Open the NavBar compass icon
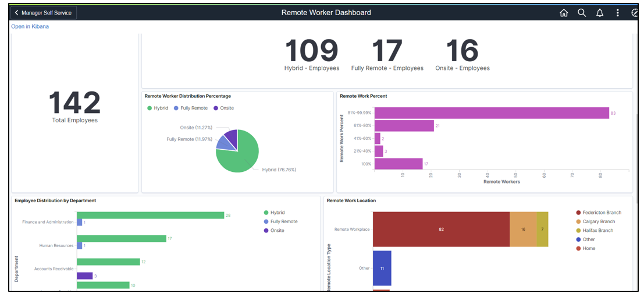The image size is (644, 296). [x=634, y=13]
